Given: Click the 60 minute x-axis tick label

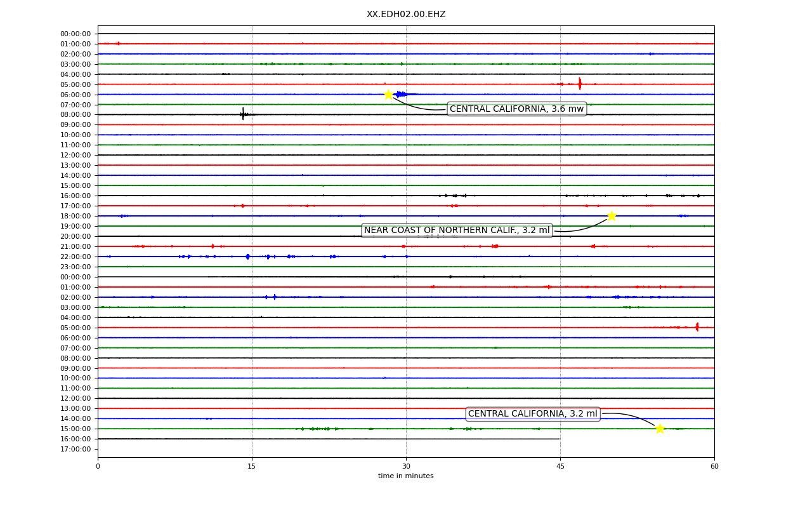Looking at the screenshot, I should pyautogui.click(x=714, y=467).
